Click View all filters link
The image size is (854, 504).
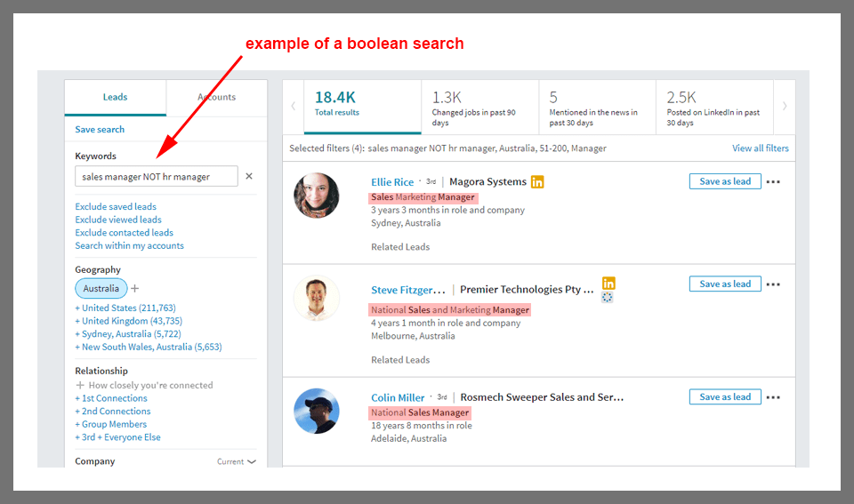pyautogui.click(x=760, y=148)
